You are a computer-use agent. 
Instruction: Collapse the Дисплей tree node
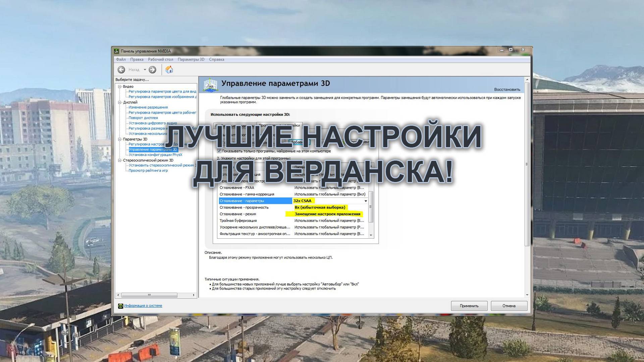[119, 102]
